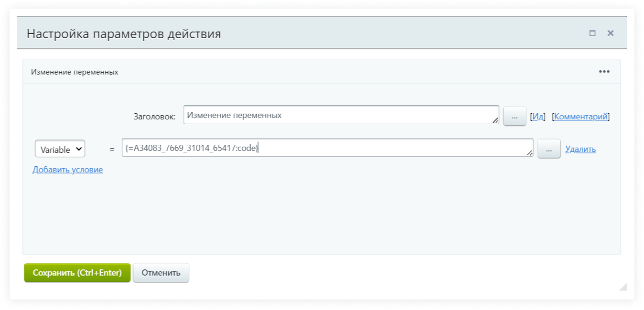
Task: Click the expression textarea resize grip
Action: tap(529, 153)
